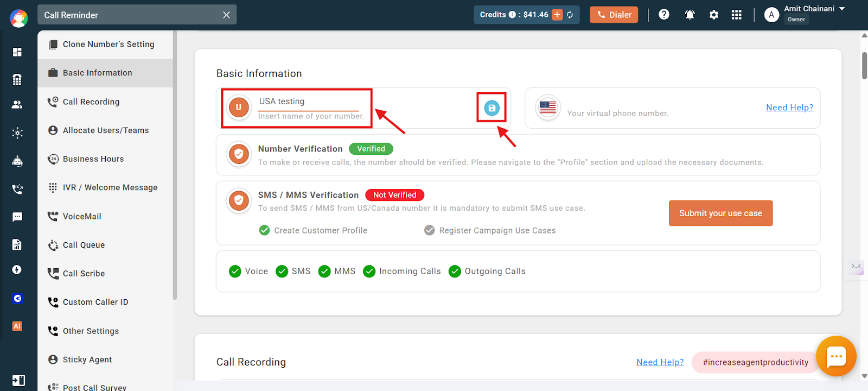Click the app logo at top left
This screenshot has height=391, width=868.
[x=18, y=18]
